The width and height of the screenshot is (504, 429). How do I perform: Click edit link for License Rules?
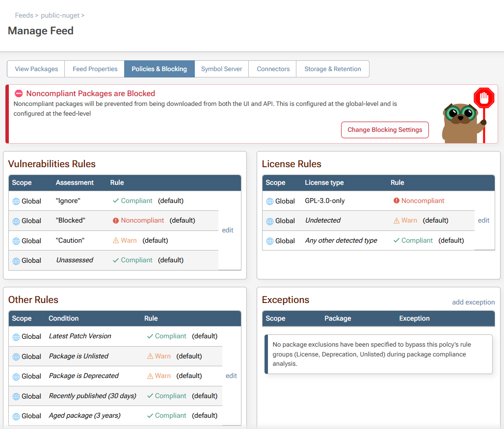click(x=483, y=221)
